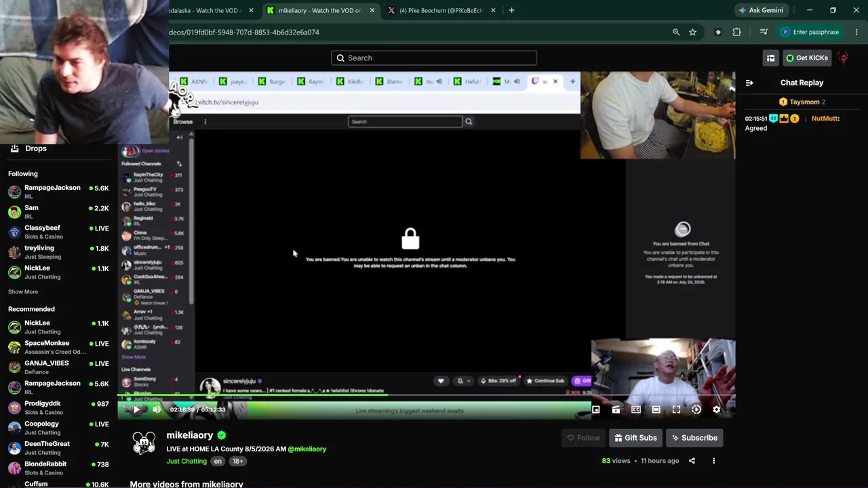Open the playback speed control
The width and height of the screenshot is (868, 488).
[x=696, y=409]
